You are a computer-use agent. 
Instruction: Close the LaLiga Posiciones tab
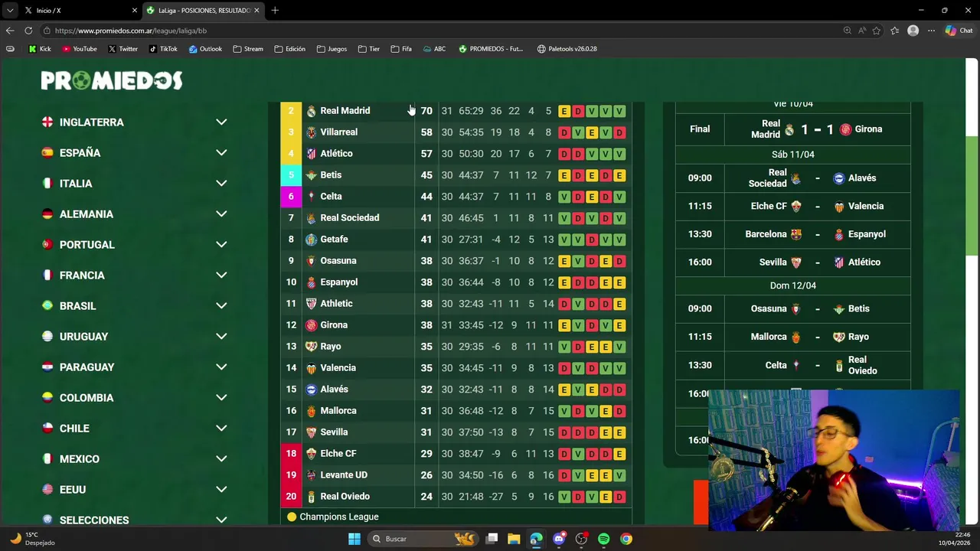pos(256,10)
